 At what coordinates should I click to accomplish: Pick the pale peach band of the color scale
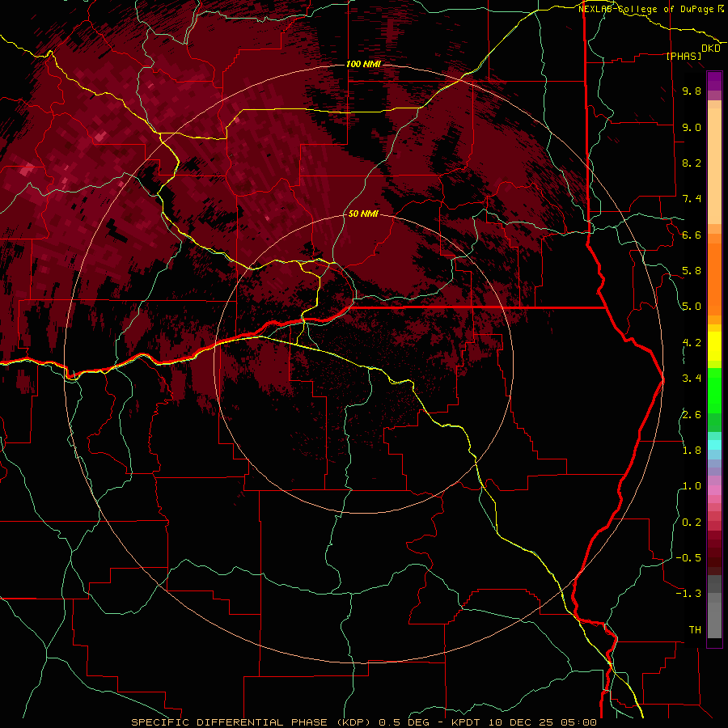(714, 166)
